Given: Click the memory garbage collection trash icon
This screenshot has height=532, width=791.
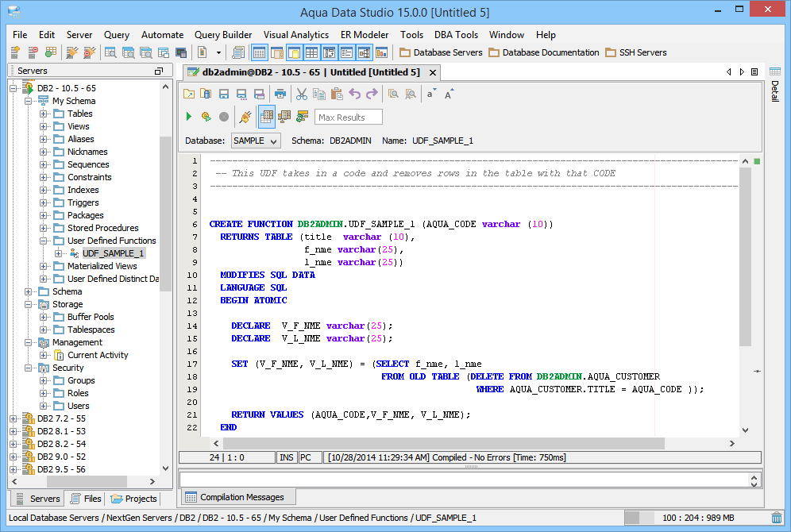Looking at the screenshot, I should 776,518.
